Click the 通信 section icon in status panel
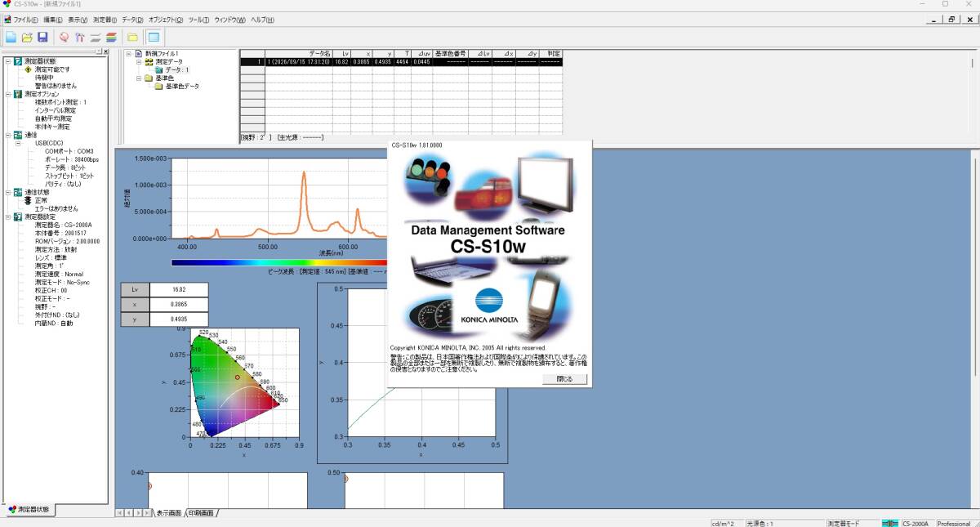 pyautogui.click(x=18, y=135)
